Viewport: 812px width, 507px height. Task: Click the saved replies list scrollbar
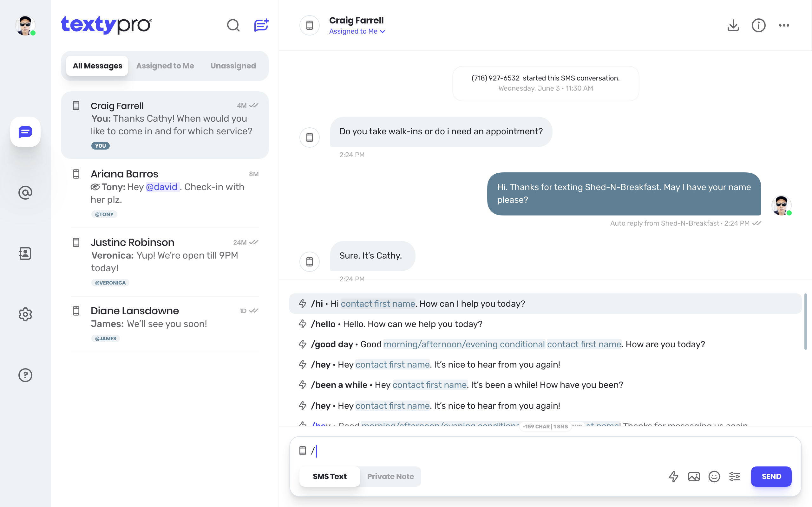[805, 322]
